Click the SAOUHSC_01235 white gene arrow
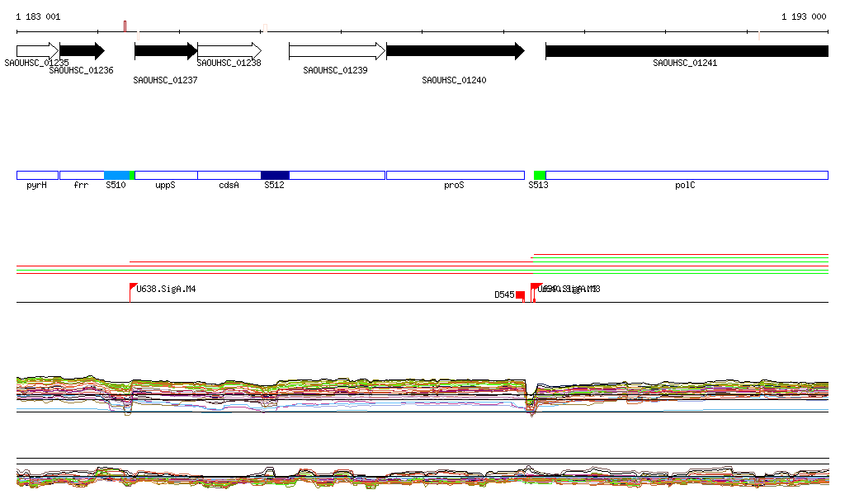The image size is (845, 504). pos(37,51)
